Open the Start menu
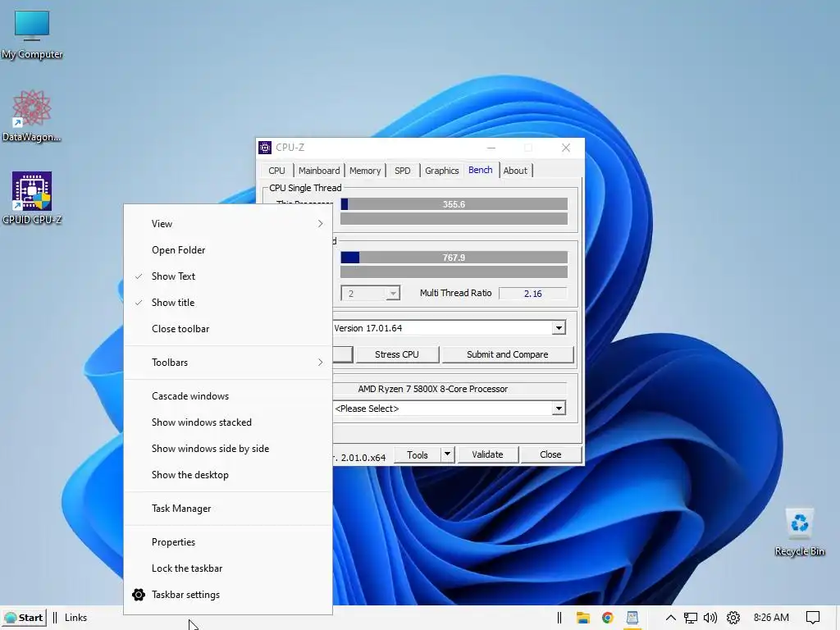 click(x=24, y=618)
